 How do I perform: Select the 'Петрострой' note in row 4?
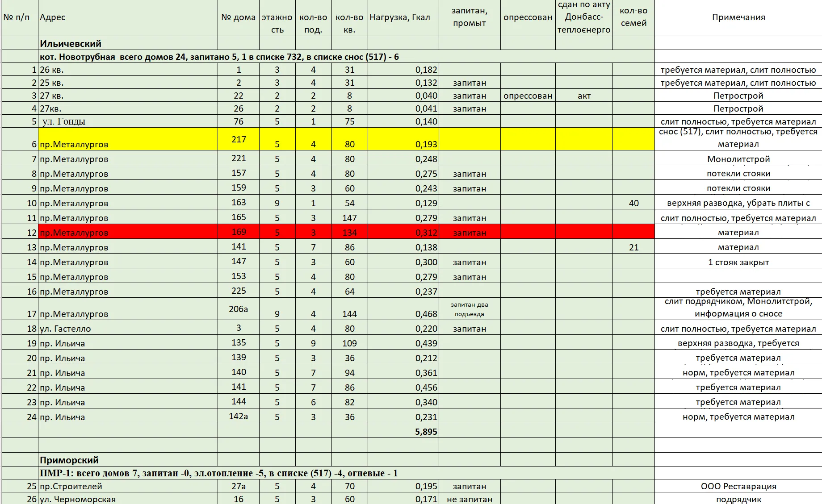tap(738, 108)
